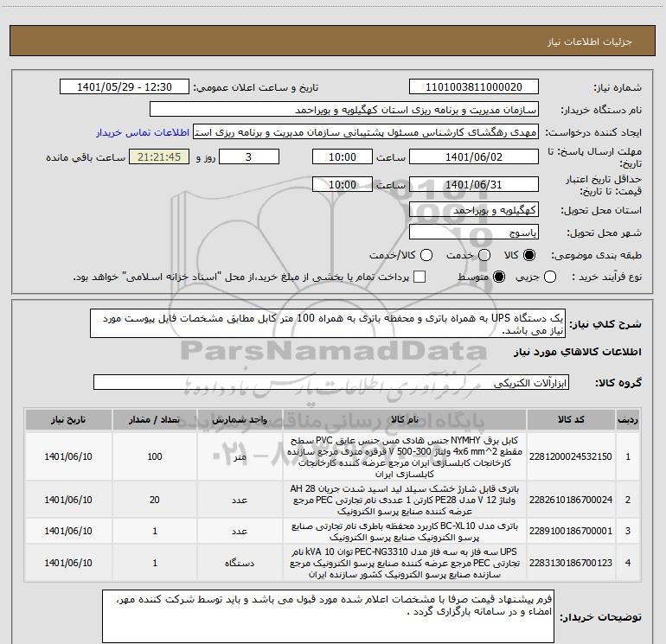
Task: Click the delivery province field کهگیلویه و بویراحمد
Action: point(474,210)
